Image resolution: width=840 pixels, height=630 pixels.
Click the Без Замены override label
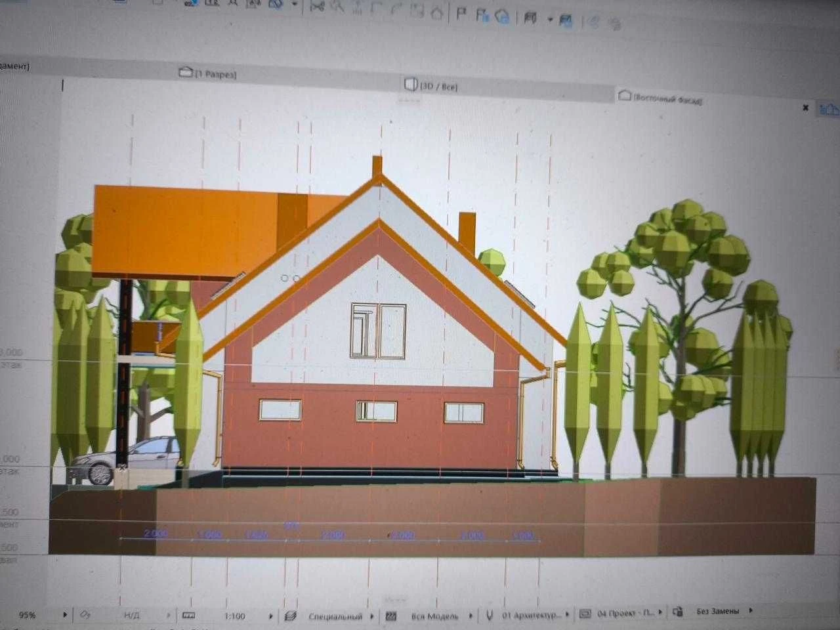[717, 611]
